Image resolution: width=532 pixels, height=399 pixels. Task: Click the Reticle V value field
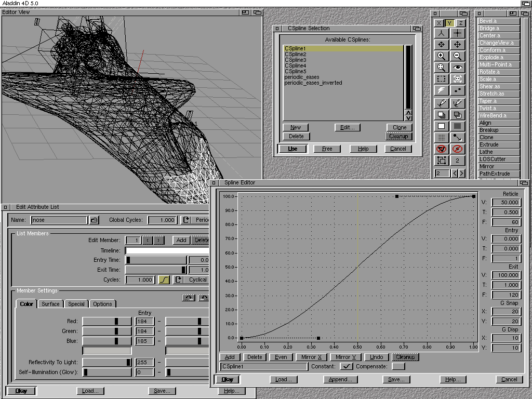click(x=506, y=202)
